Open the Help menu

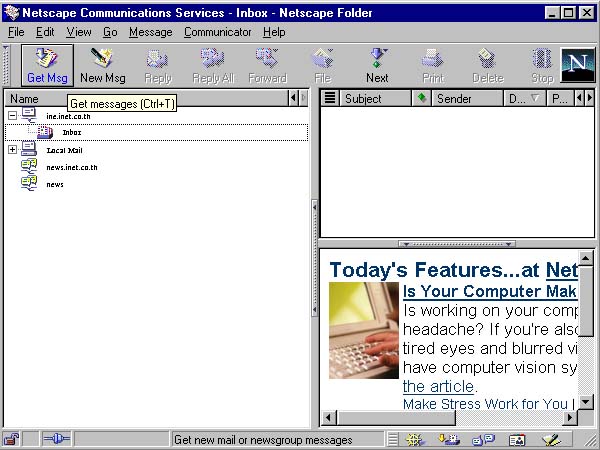tap(274, 32)
